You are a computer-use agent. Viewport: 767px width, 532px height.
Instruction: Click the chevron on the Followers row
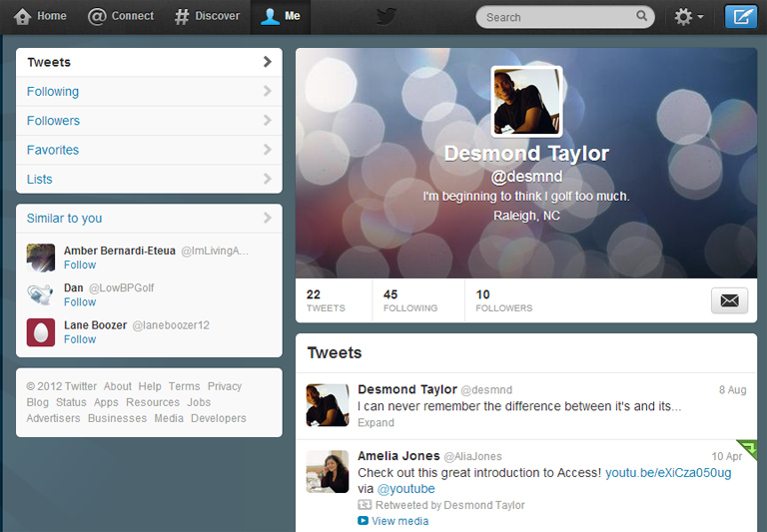(267, 121)
